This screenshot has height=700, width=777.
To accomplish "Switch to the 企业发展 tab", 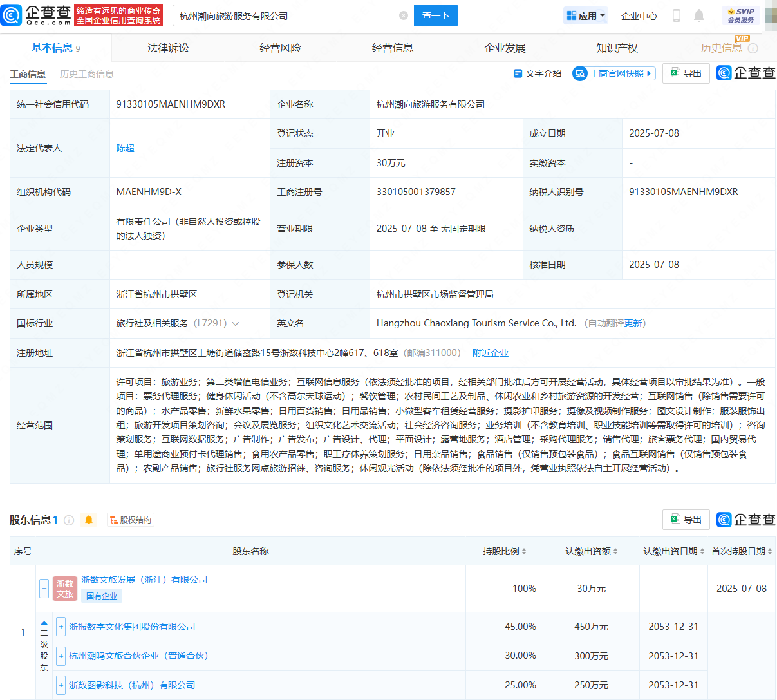I will pos(505,48).
